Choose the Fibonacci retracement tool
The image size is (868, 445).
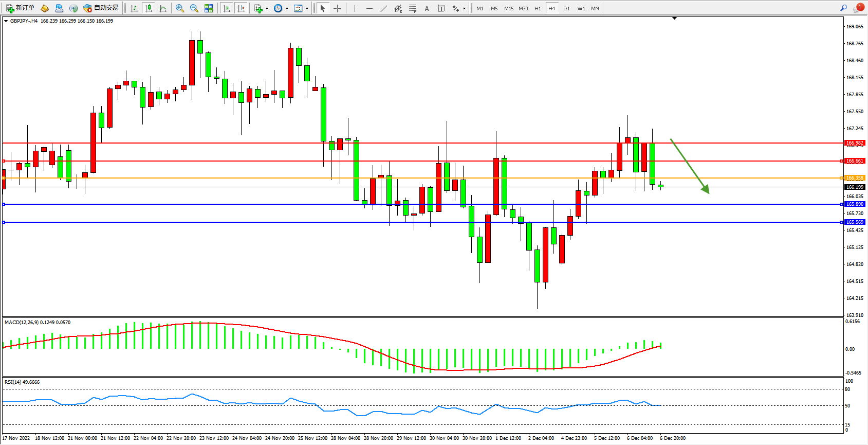click(413, 8)
